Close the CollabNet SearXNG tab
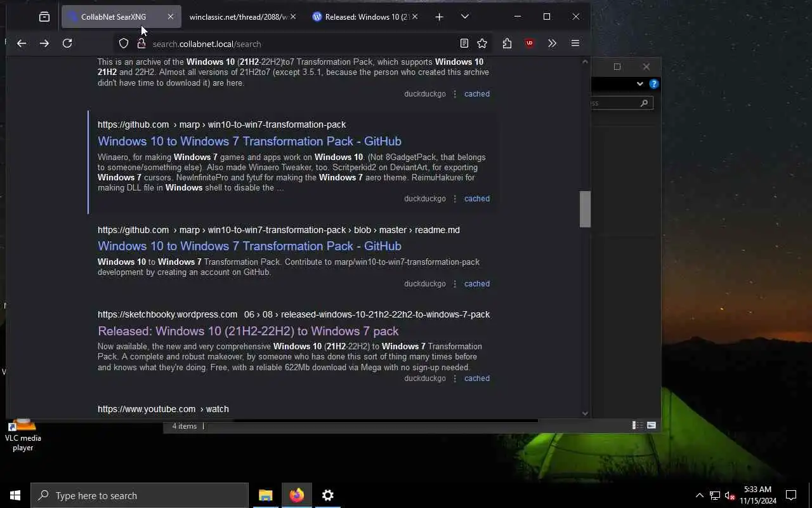This screenshot has width=812, height=508. coord(170,17)
